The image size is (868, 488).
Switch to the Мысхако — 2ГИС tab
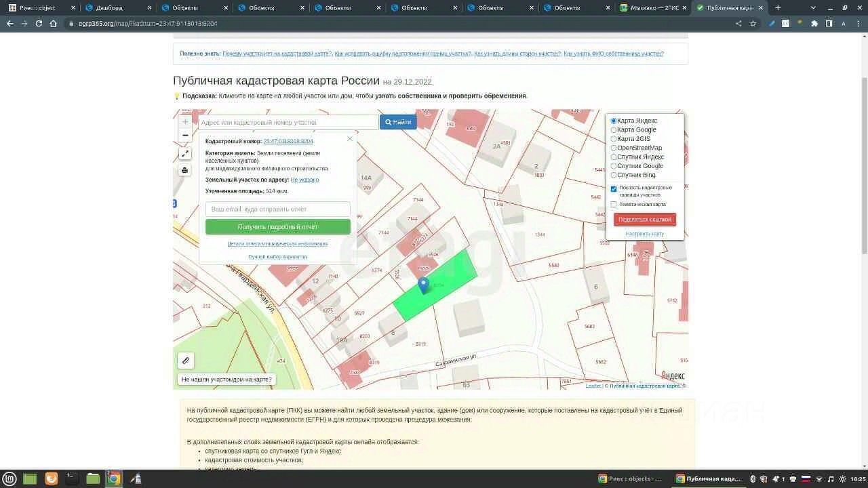pos(653,7)
